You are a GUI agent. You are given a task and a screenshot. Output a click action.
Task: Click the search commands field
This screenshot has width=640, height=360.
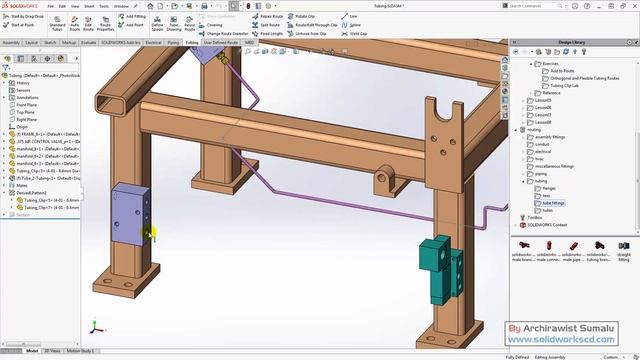tap(533, 6)
